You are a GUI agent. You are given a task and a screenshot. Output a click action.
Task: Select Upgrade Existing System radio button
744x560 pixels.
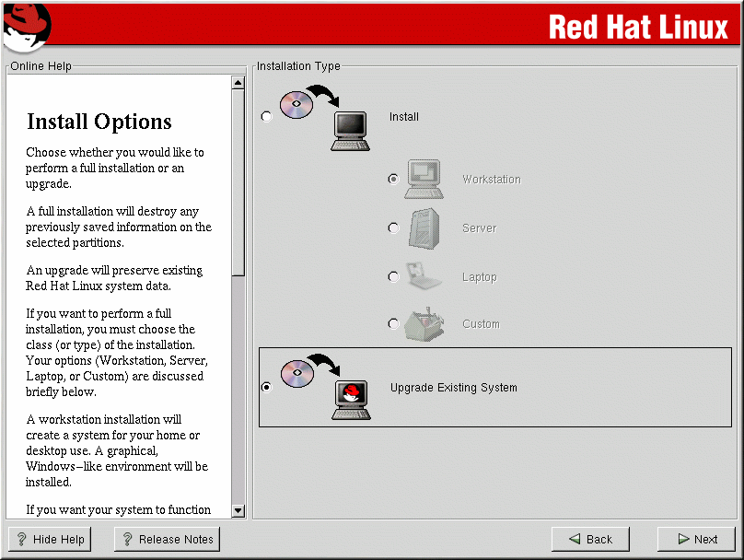coord(267,388)
